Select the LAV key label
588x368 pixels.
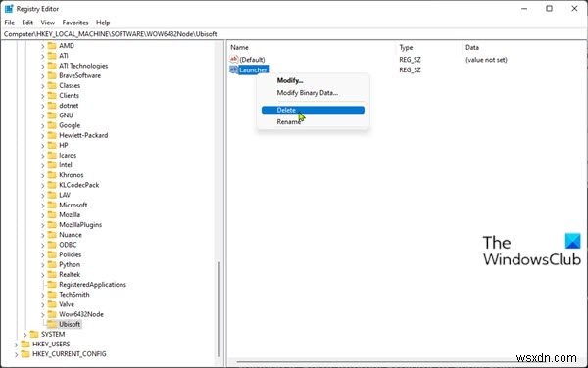[65, 195]
